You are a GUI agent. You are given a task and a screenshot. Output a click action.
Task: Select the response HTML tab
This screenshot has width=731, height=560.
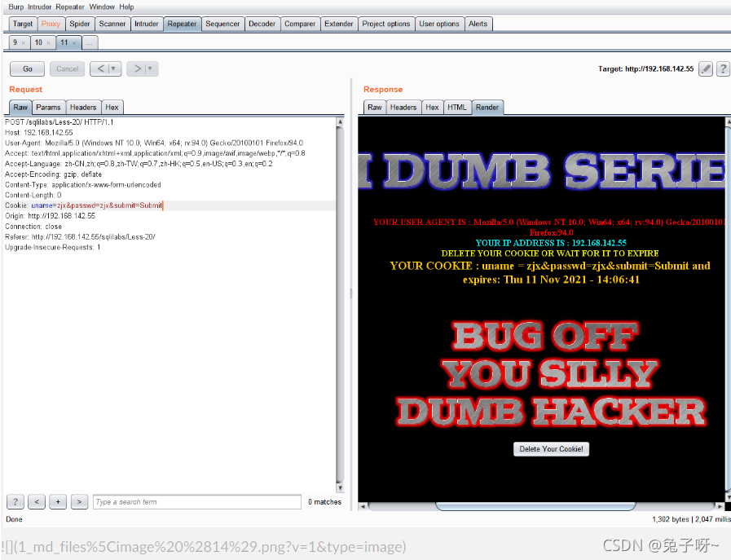tap(457, 108)
